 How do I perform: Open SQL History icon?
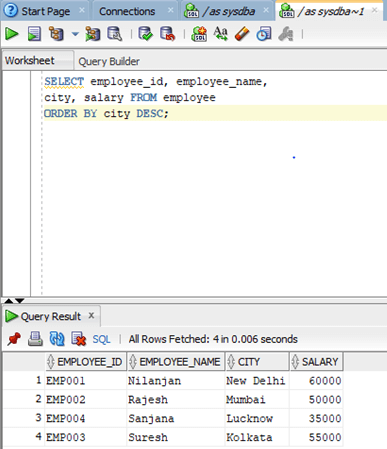pyautogui.click(x=264, y=34)
